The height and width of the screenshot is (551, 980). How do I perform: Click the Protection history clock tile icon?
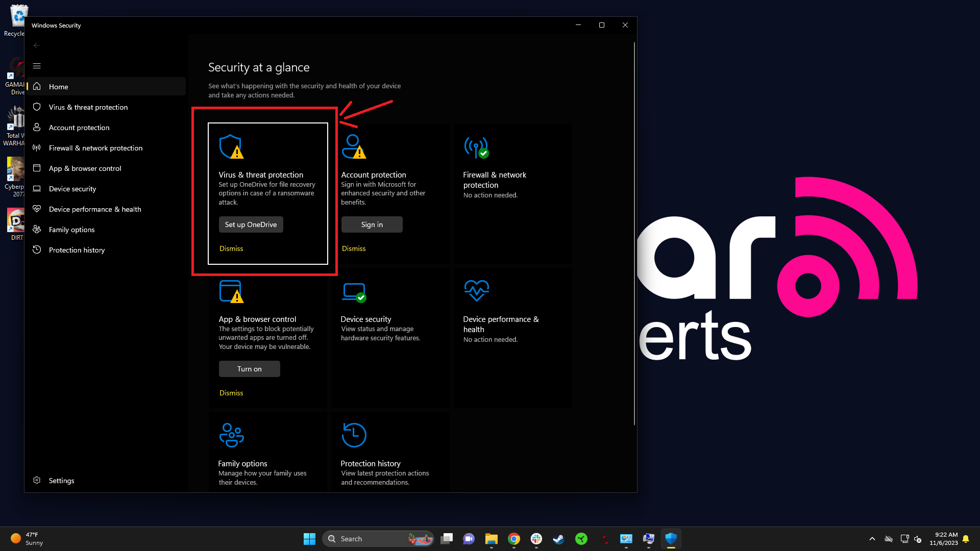(354, 435)
